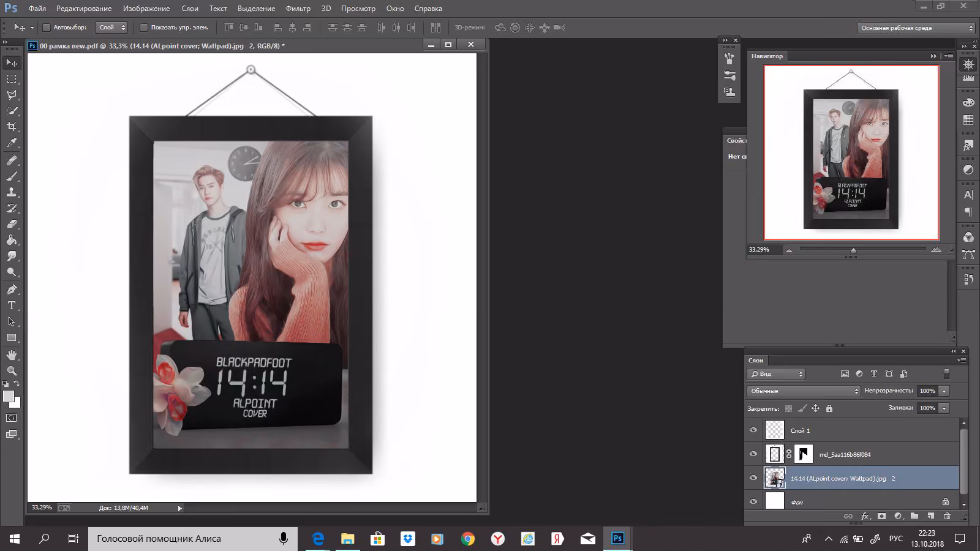The height and width of the screenshot is (551, 980).
Task: Select the Healing Brush tool
Action: [12, 160]
